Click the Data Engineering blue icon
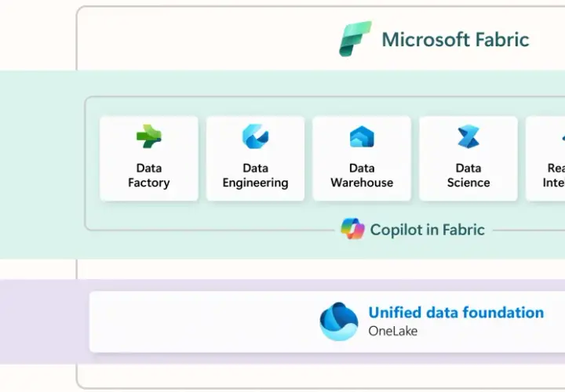565x392 pixels. pos(256,136)
